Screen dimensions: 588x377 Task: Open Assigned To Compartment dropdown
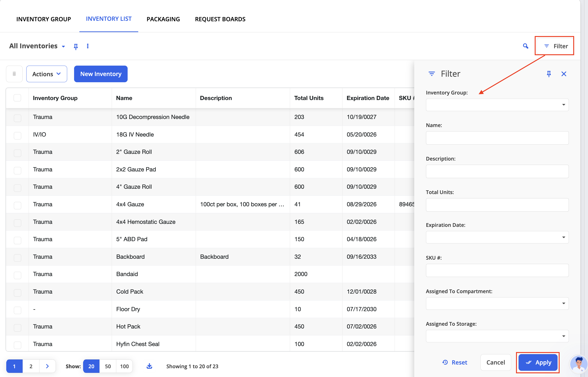click(497, 304)
